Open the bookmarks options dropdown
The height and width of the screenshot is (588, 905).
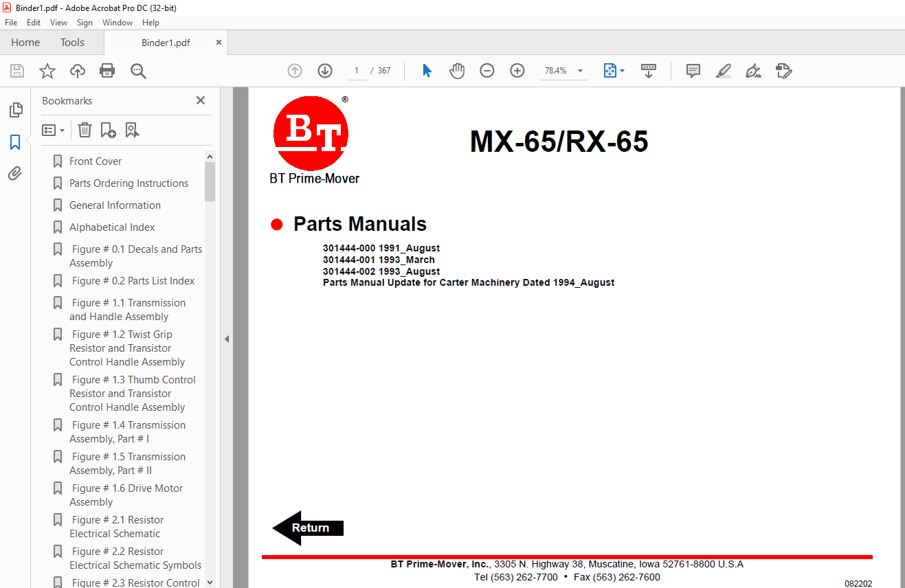pos(53,130)
